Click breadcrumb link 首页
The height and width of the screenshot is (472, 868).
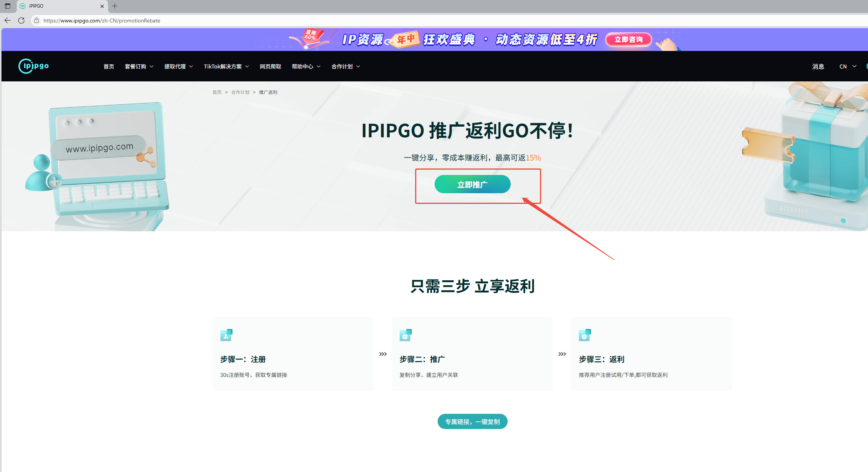click(x=217, y=92)
